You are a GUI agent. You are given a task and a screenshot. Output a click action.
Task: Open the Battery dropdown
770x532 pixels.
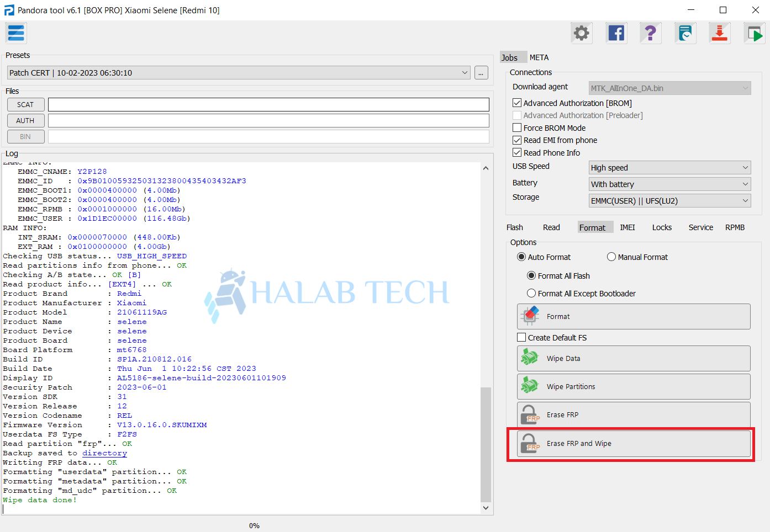pyautogui.click(x=669, y=184)
